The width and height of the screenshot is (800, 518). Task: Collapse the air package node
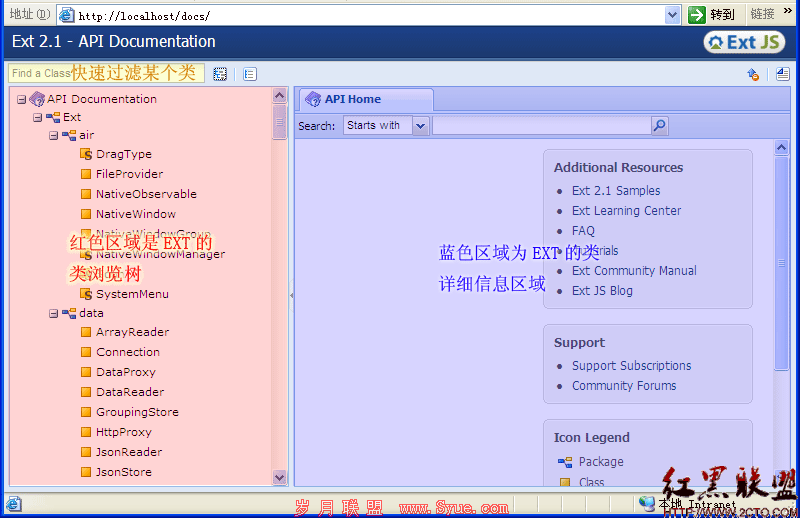tap(54, 136)
